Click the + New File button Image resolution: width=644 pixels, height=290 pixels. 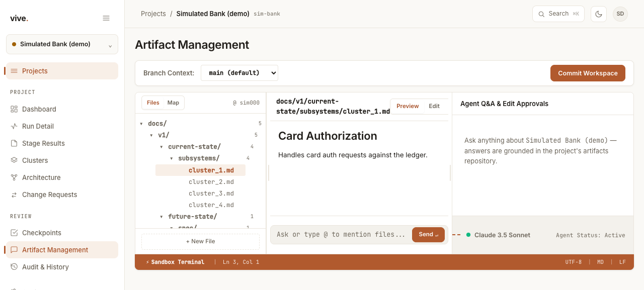(x=200, y=241)
